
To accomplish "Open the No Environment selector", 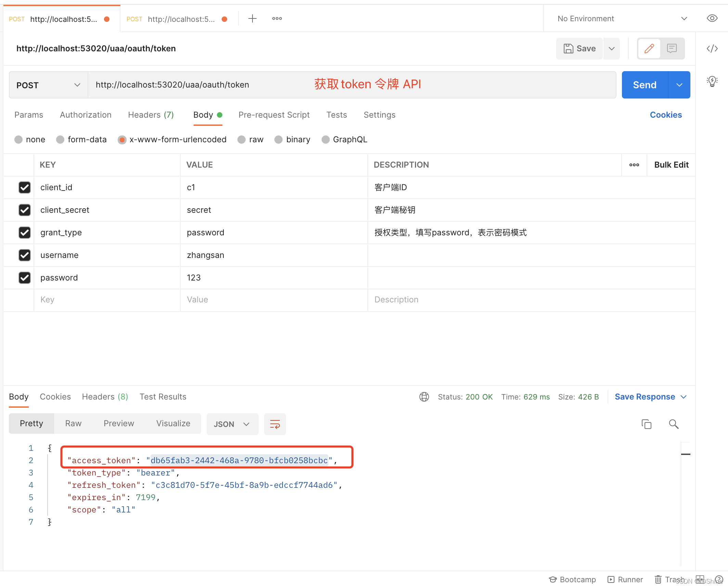I will [622, 18].
